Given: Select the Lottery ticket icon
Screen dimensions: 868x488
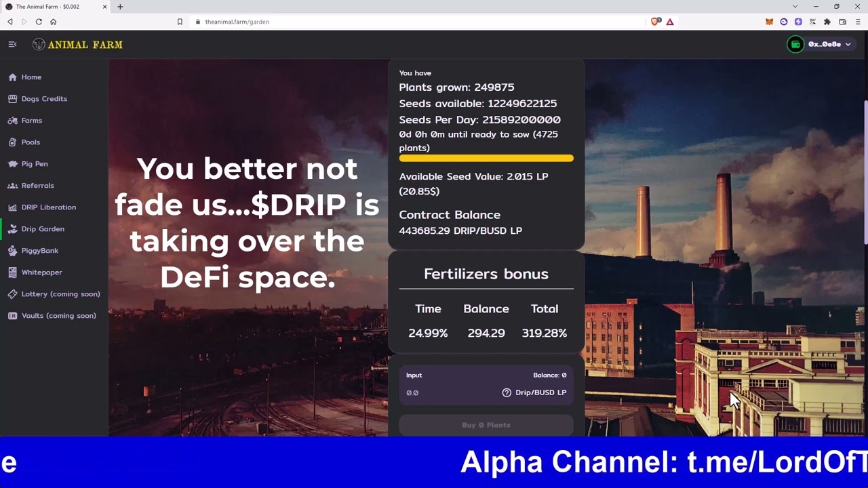Looking at the screenshot, I should click(x=12, y=294).
